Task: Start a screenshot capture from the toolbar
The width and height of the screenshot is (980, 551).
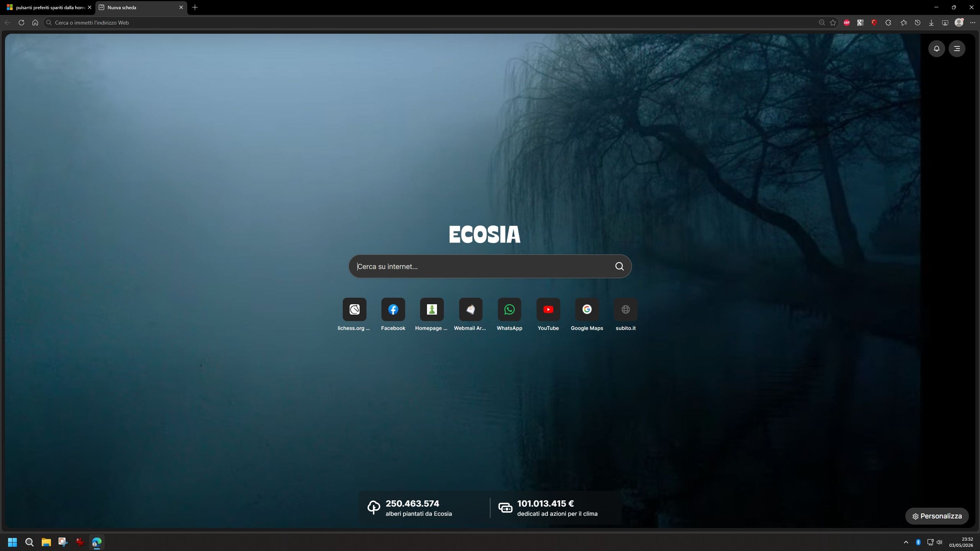Action: point(945,23)
